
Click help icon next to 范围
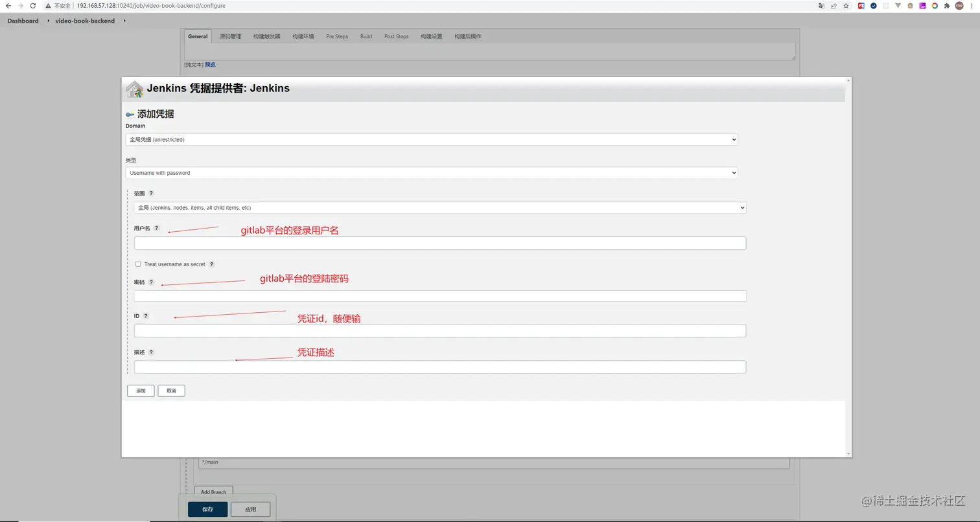(151, 193)
